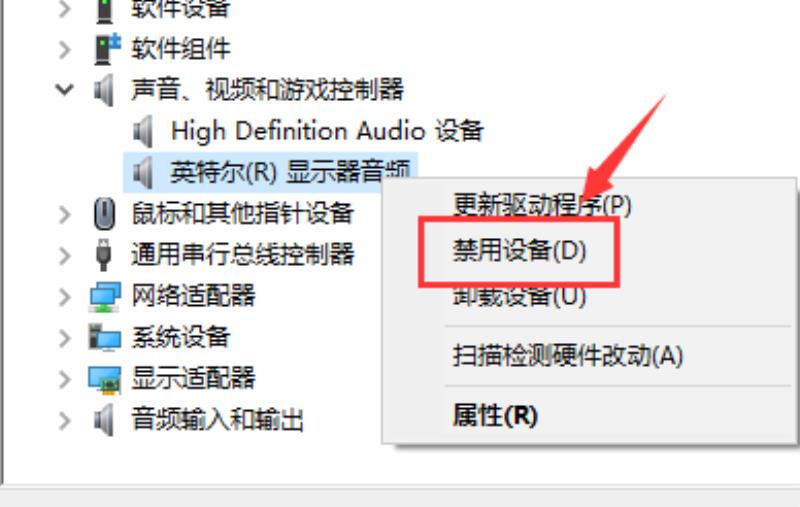Viewport: 800px width, 507px height.
Task: Click the 系统设备 computer icon
Action: click(105, 337)
